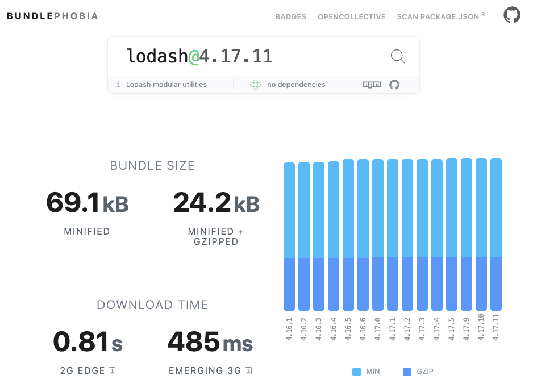
Task: Show info for Emerging 3G speed
Action: [x=248, y=370]
